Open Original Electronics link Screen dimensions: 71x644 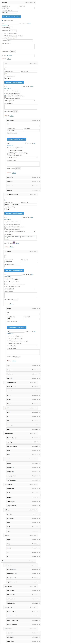point(9,56)
